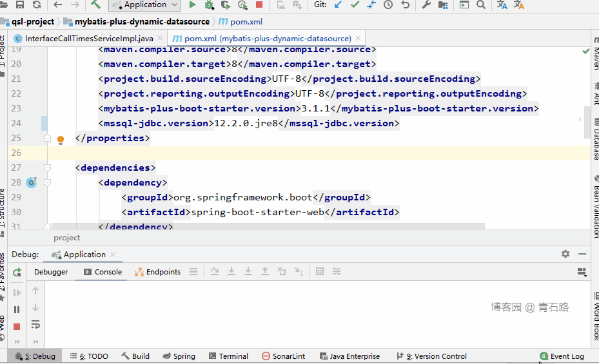This screenshot has width=599, height=364.
Task: Toggle soft-wrap in console
Action: point(35,324)
